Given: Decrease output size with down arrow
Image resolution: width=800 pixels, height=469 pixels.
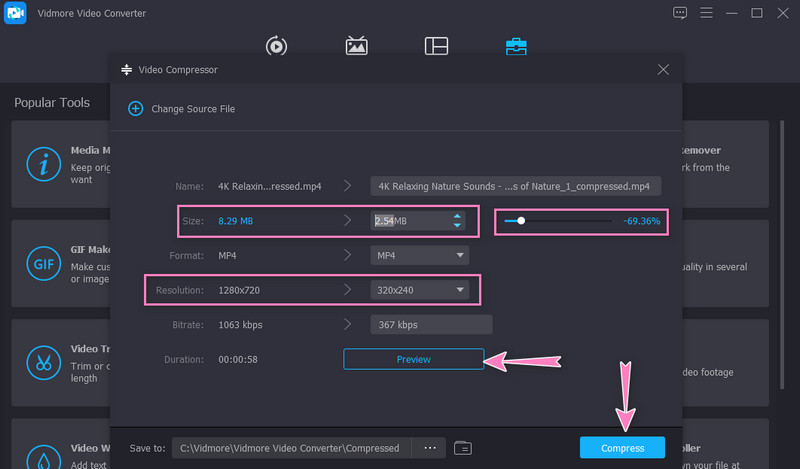Looking at the screenshot, I should 457,225.
